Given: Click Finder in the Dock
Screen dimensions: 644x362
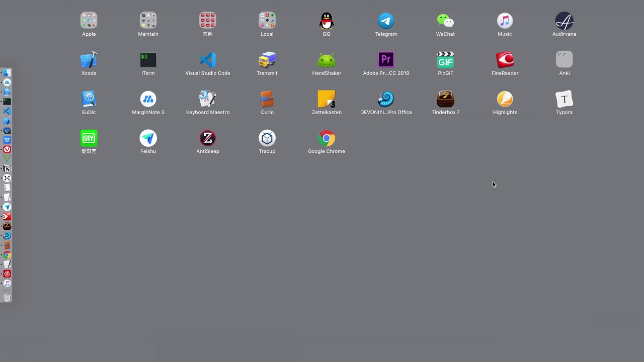Looking at the screenshot, I should (x=7, y=72).
